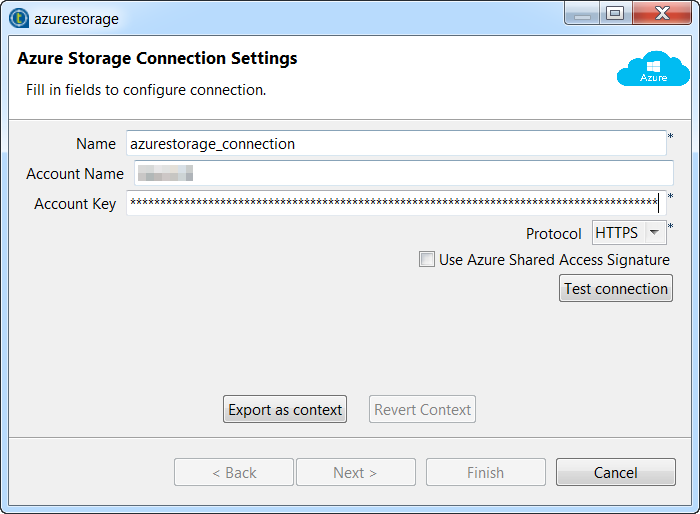
Task: Click Export as context
Action: [x=285, y=409]
